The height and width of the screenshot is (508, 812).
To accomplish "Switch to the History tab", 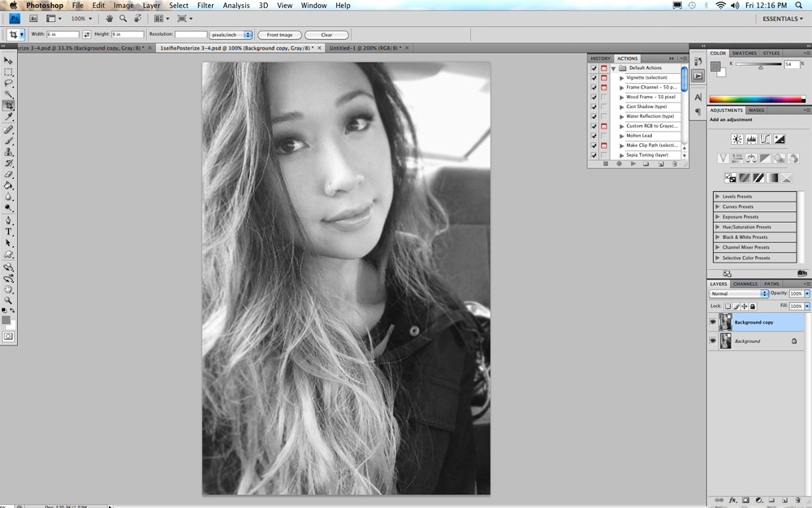I will point(601,59).
